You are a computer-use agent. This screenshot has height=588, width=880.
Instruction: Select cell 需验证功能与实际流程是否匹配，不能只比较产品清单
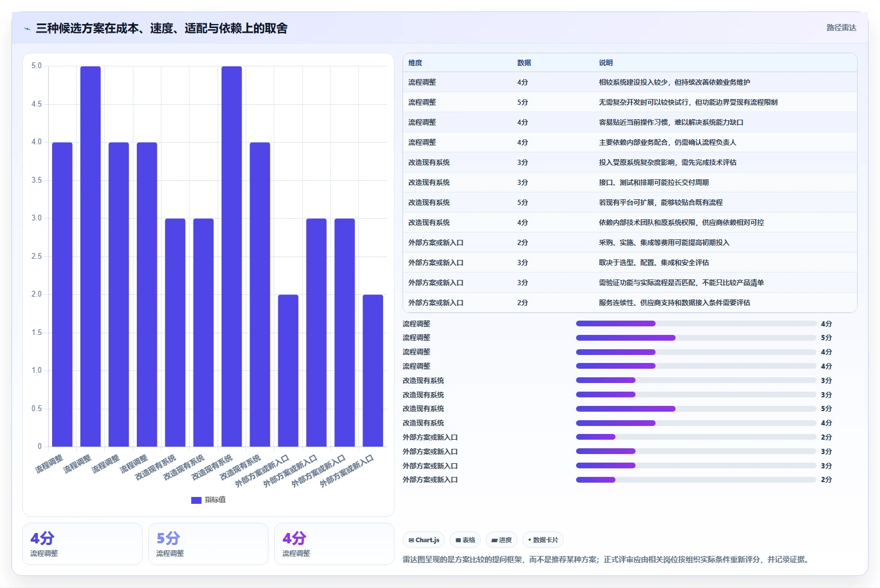pyautogui.click(x=681, y=283)
